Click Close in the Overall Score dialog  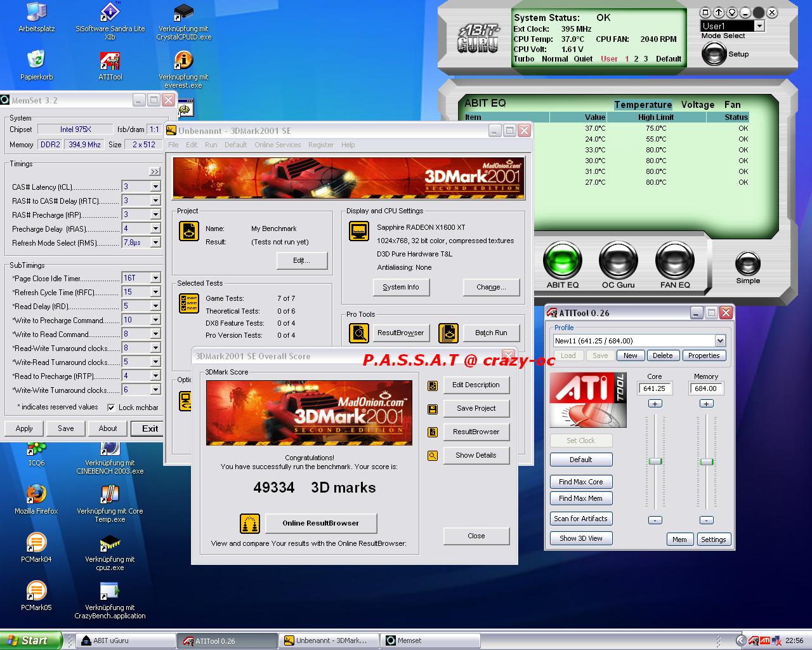point(476,536)
